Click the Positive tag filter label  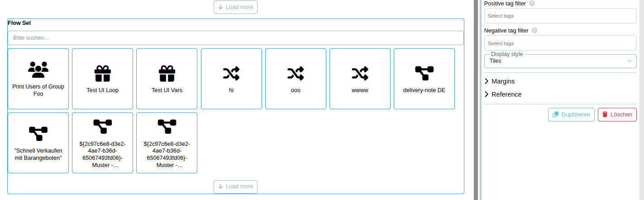(x=505, y=3)
